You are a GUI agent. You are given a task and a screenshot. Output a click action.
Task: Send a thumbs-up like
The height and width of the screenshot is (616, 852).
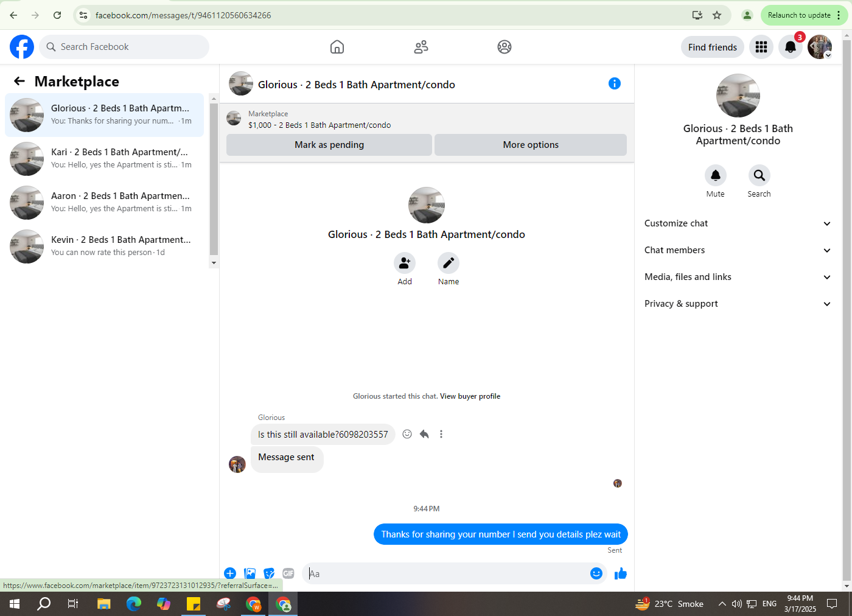621,573
